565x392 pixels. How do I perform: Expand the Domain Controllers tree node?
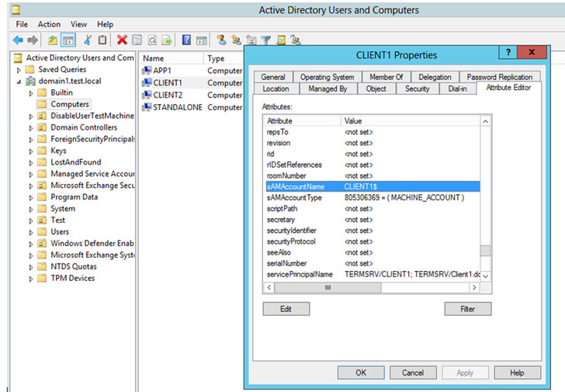[x=31, y=127]
